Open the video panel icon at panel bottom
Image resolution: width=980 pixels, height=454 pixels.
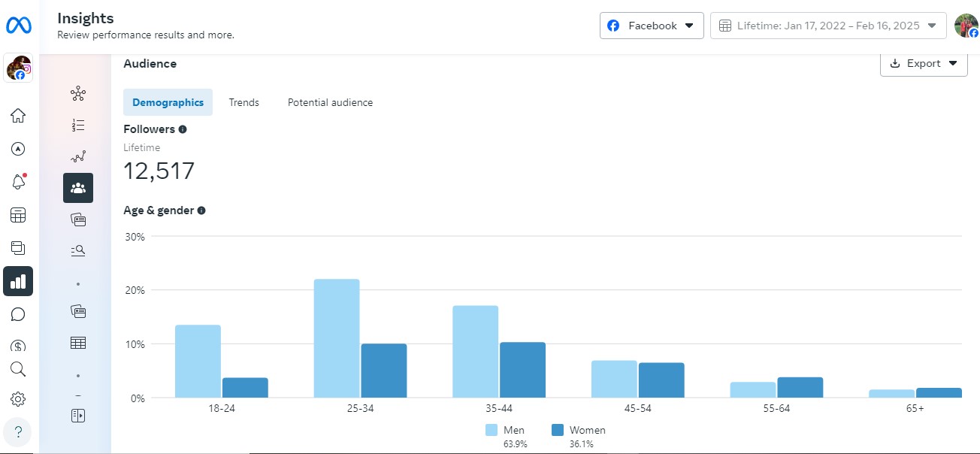click(78, 416)
